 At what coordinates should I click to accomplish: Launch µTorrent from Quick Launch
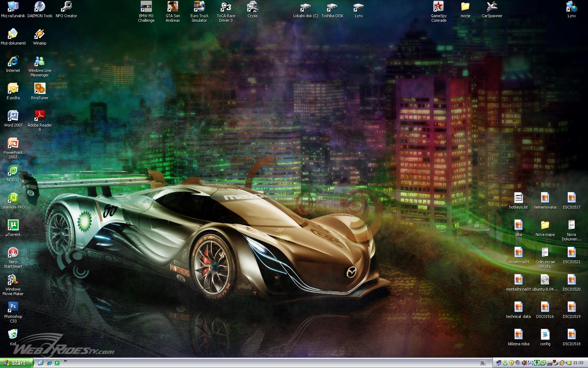57,363
